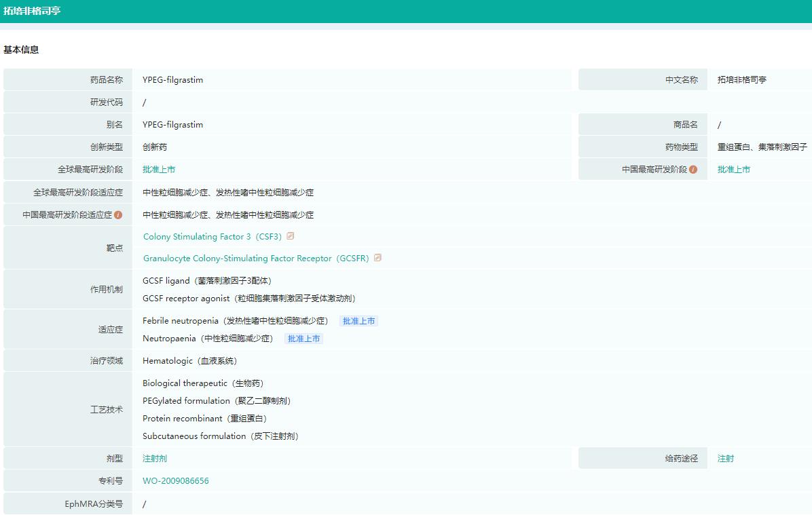Viewport: 812px width, 515px height.
Task: Click the 药物类型 value 重组蛋白、集落刺激因子
Action: pos(761,146)
